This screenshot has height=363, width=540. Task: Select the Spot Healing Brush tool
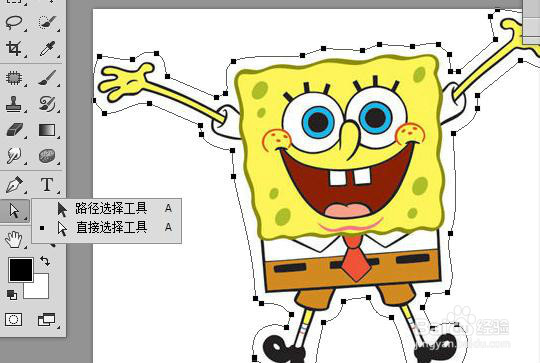point(14,78)
